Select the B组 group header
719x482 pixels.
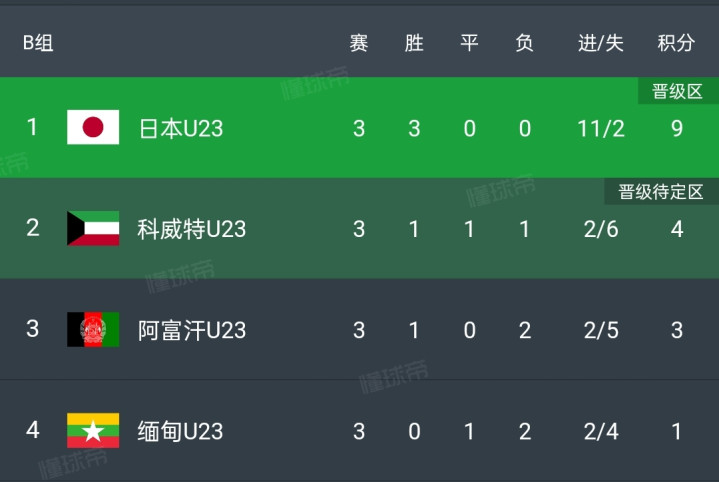coord(38,43)
